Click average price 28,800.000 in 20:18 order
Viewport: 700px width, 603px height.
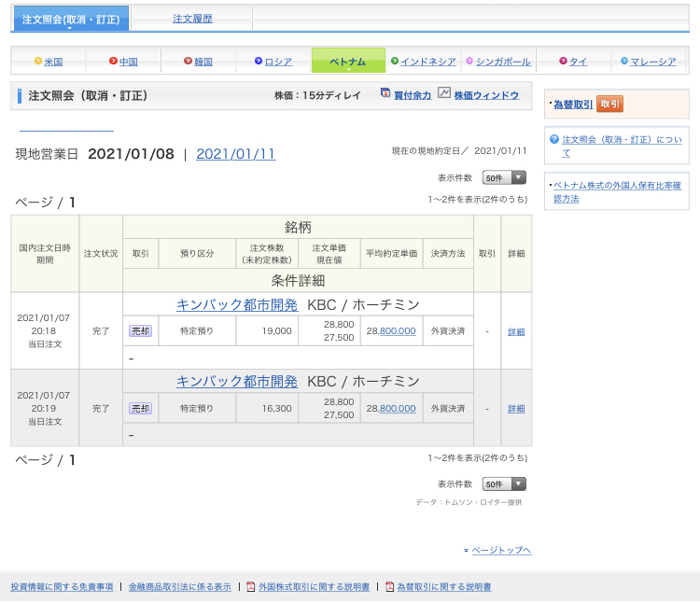pyautogui.click(x=391, y=330)
